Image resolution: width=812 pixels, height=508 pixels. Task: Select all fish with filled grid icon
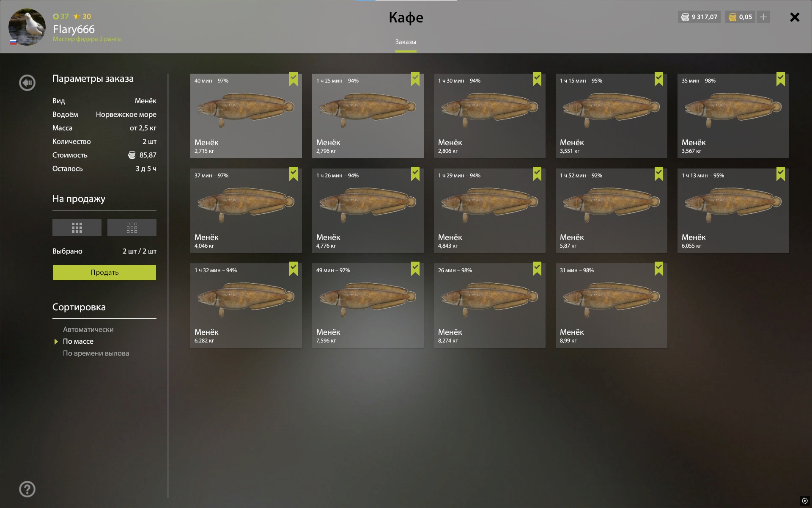click(77, 228)
